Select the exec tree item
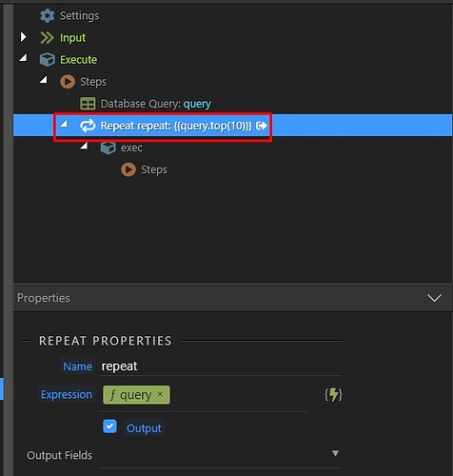Screen dimensions: 453x476 131,148
